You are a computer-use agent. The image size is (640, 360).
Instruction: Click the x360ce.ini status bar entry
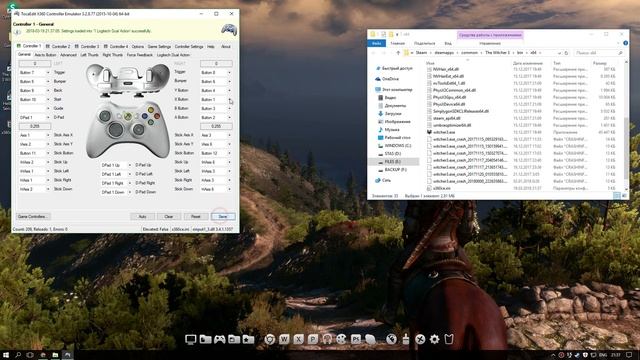click(x=180, y=229)
